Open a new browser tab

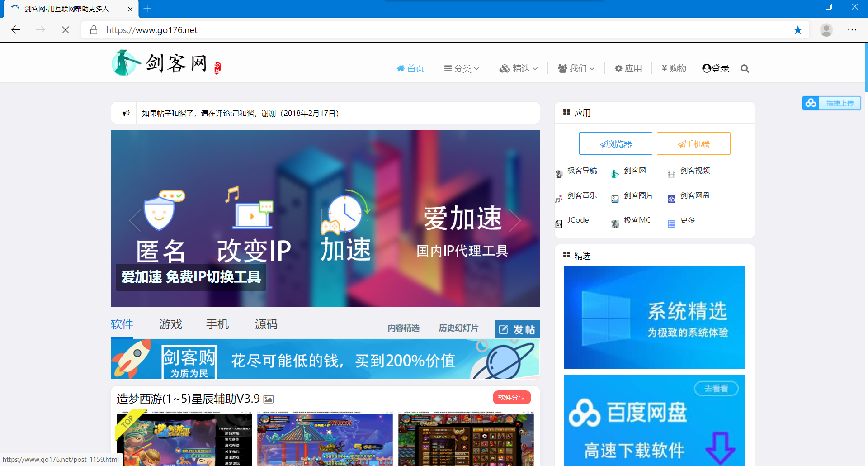tap(147, 9)
